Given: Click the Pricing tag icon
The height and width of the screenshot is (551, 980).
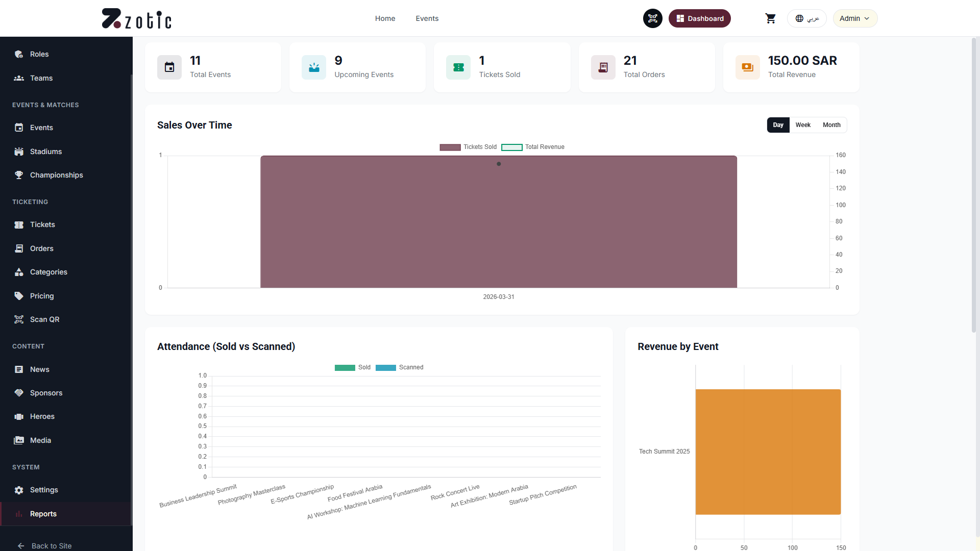Looking at the screenshot, I should click(x=19, y=296).
